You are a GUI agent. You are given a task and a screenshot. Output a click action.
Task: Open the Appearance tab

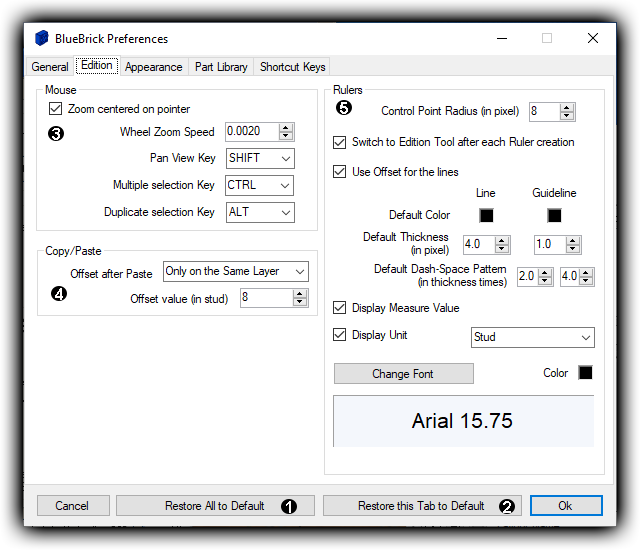[153, 67]
